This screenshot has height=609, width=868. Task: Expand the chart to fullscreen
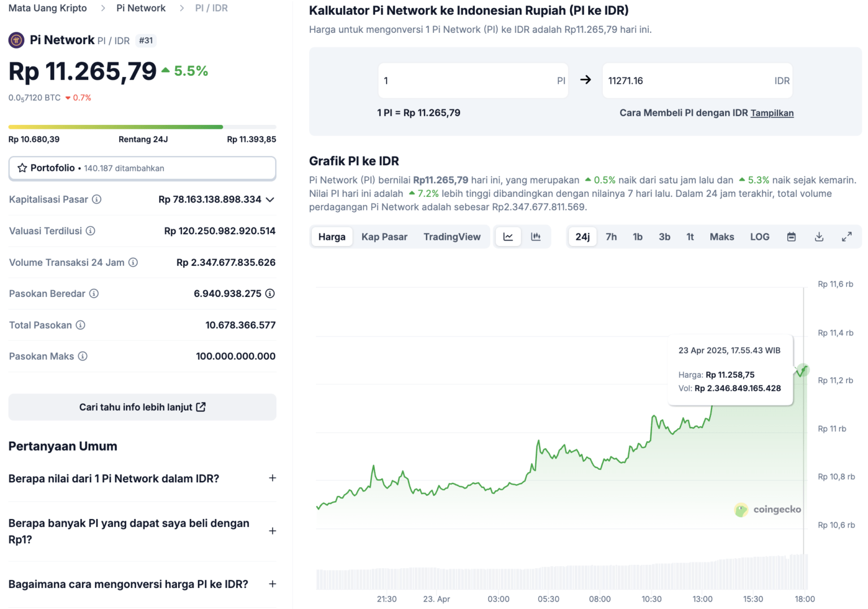pos(847,236)
